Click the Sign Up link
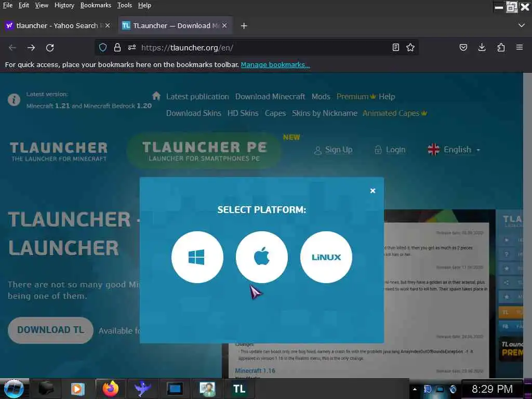Screen dimensions: 532x399 click(334, 150)
